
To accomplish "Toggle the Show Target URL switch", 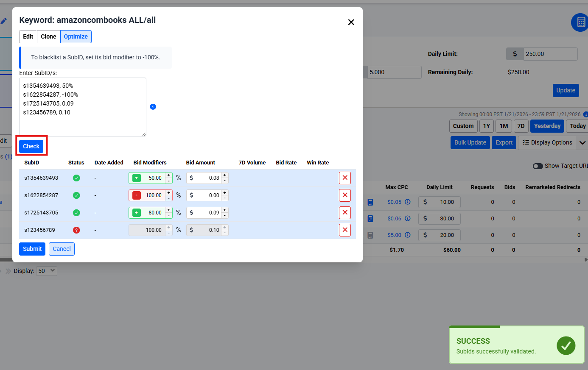I will 538,166.
